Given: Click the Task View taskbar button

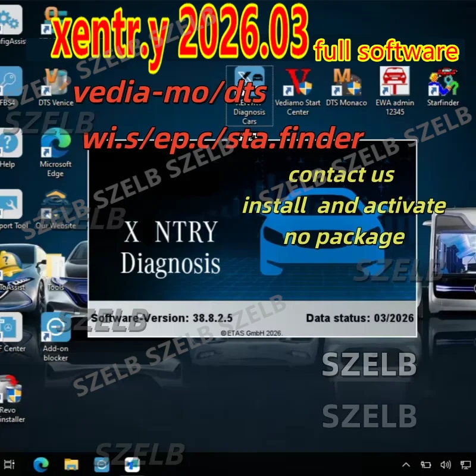Looking at the screenshot, I should point(9,465).
